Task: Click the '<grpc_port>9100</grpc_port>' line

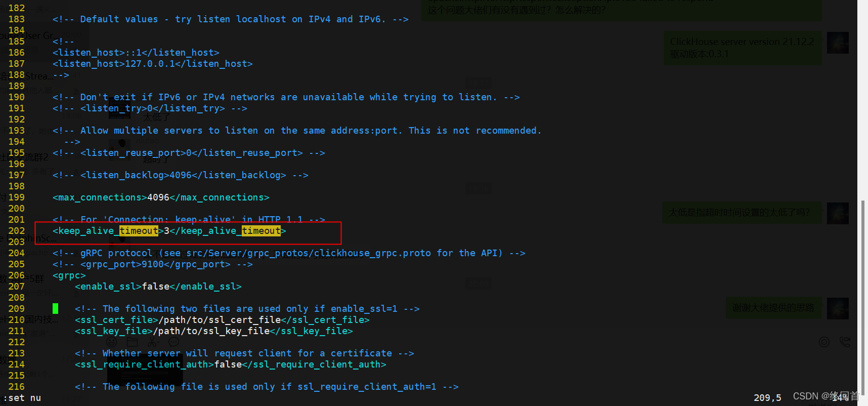Action: 153,264
